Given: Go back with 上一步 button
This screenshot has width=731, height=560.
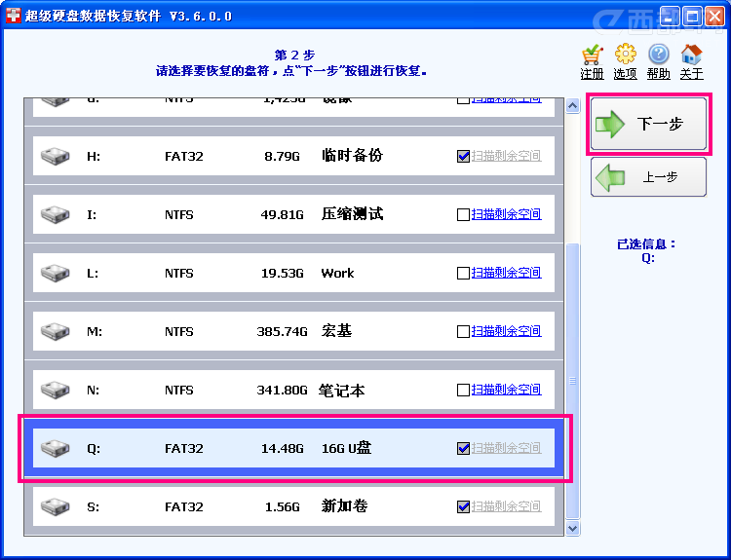Looking at the screenshot, I should click(x=648, y=177).
